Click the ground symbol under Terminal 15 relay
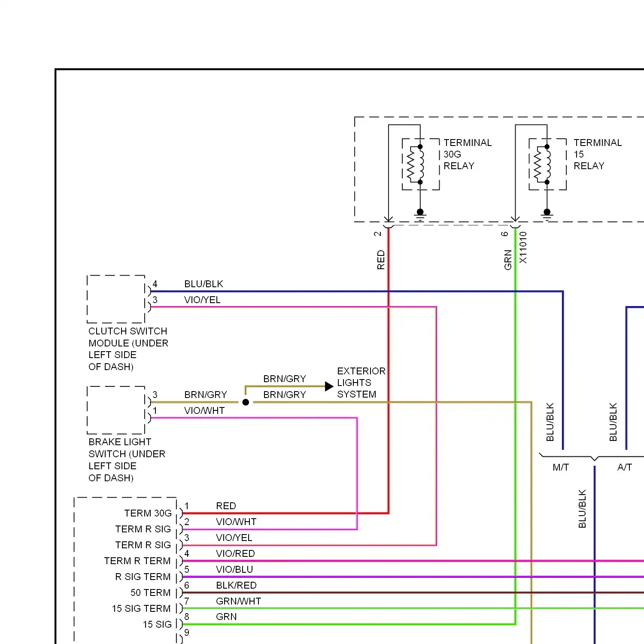The height and width of the screenshot is (644, 644). [547, 215]
